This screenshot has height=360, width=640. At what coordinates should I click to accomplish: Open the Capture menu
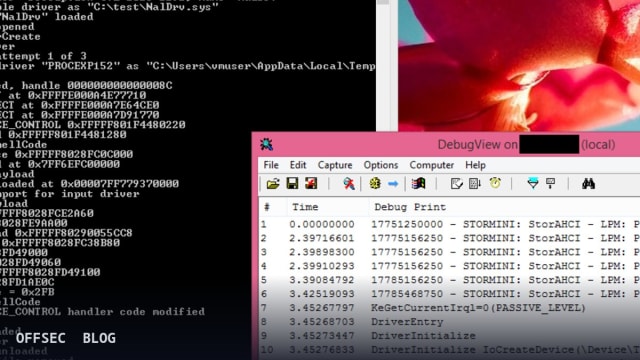(x=335, y=165)
